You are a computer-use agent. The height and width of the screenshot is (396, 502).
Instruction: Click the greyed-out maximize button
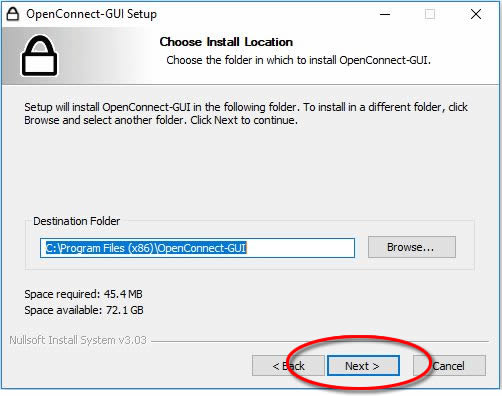point(430,14)
